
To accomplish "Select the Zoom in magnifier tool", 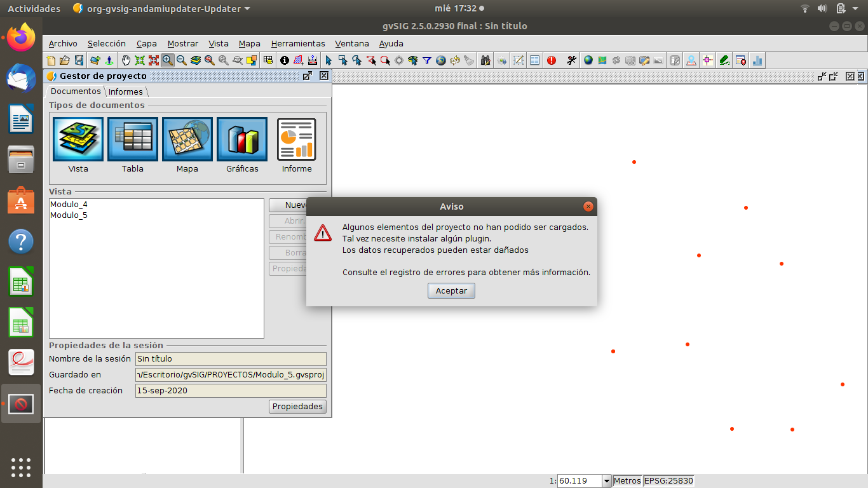I will tap(168, 60).
